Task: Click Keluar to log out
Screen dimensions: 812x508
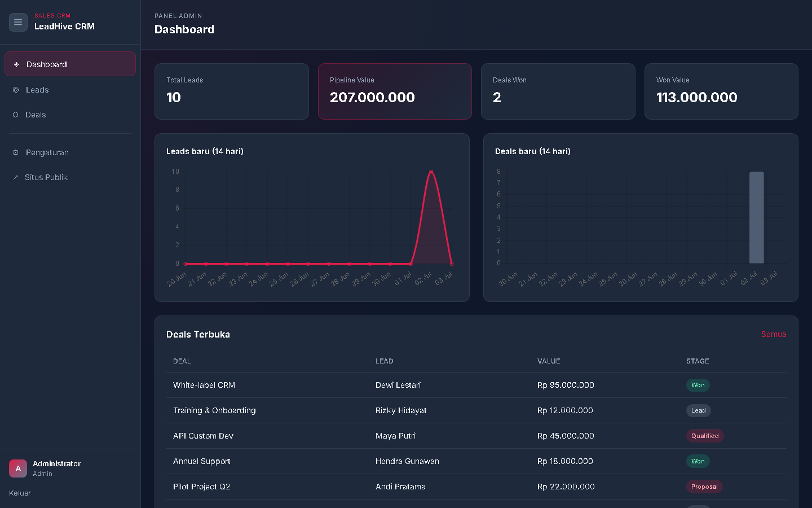Action: coord(20,493)
